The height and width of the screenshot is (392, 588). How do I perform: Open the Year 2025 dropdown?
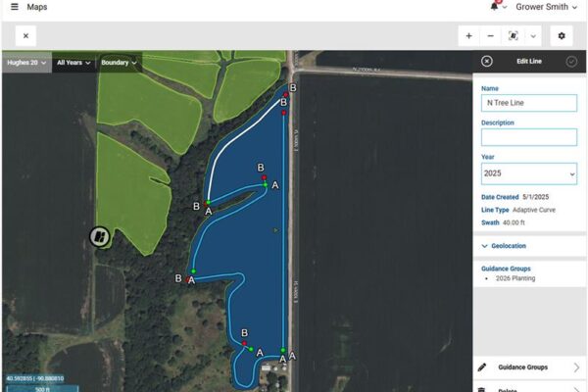point(529,173)
